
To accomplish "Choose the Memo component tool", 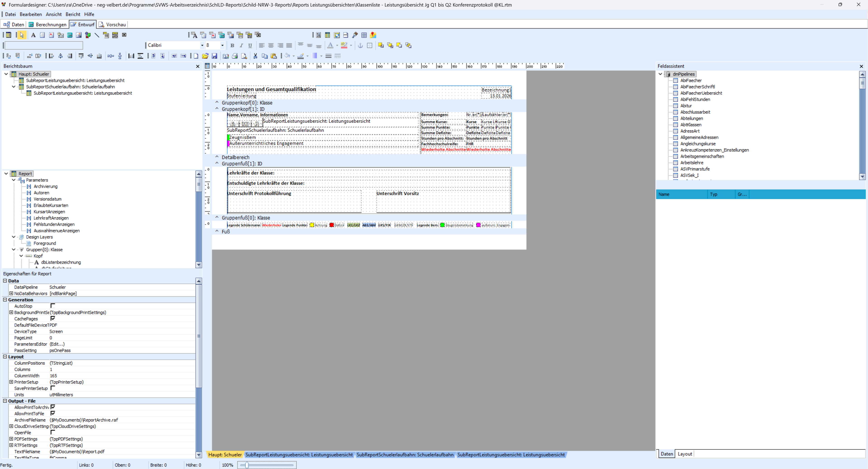I will pyautogui.click(x=42, y=35).
